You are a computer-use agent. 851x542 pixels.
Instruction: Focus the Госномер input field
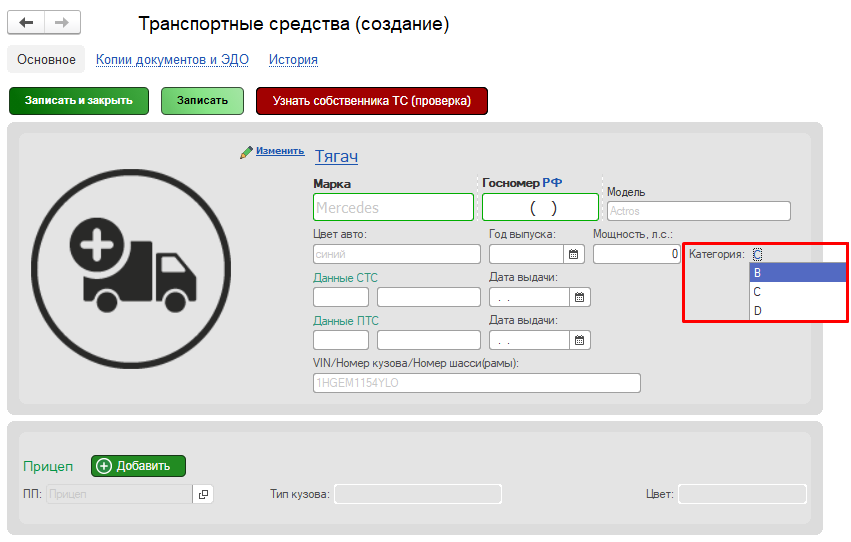541,207
